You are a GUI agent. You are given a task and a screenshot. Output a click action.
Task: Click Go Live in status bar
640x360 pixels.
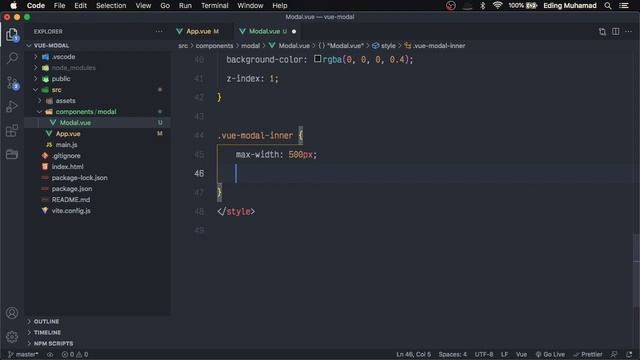click(550, 354)
